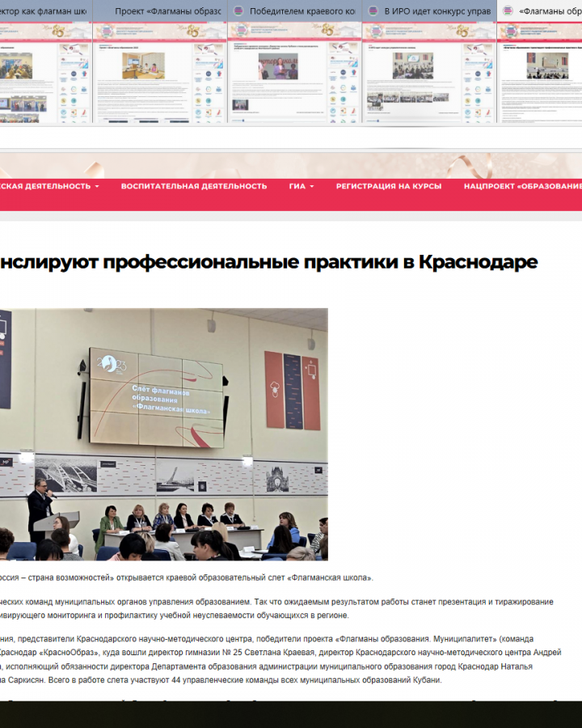Select the tab titled 'ектор как флагман'
582x728 pixels.
click(45, 11)
